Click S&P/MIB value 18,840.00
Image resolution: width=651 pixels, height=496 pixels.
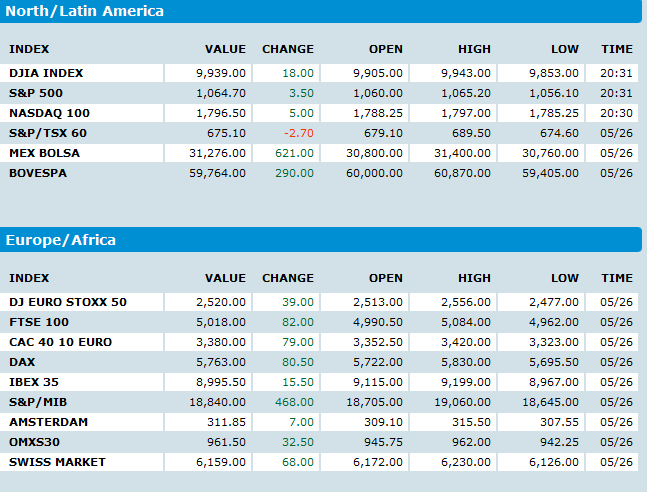click(x=218, y=402)
